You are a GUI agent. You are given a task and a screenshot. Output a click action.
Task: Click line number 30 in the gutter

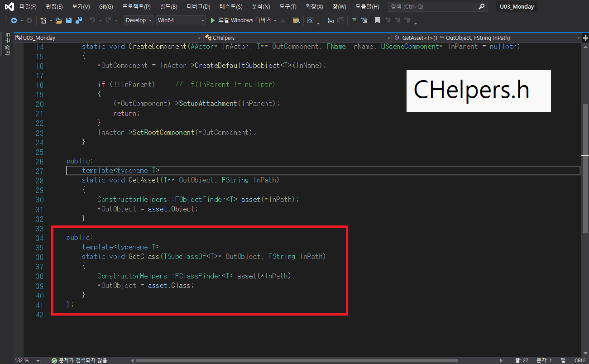pos(39,200)
